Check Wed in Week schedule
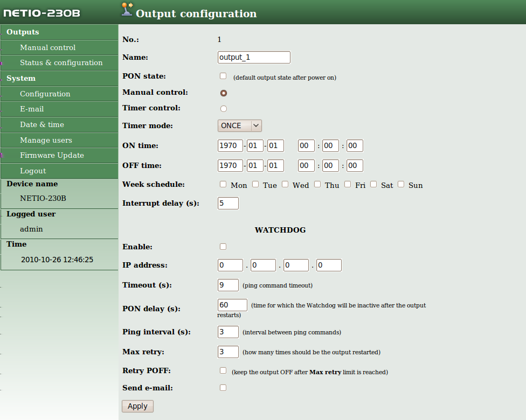Image resolution: width=526 pixels, height=420 pixels. (x=285, y=184)
